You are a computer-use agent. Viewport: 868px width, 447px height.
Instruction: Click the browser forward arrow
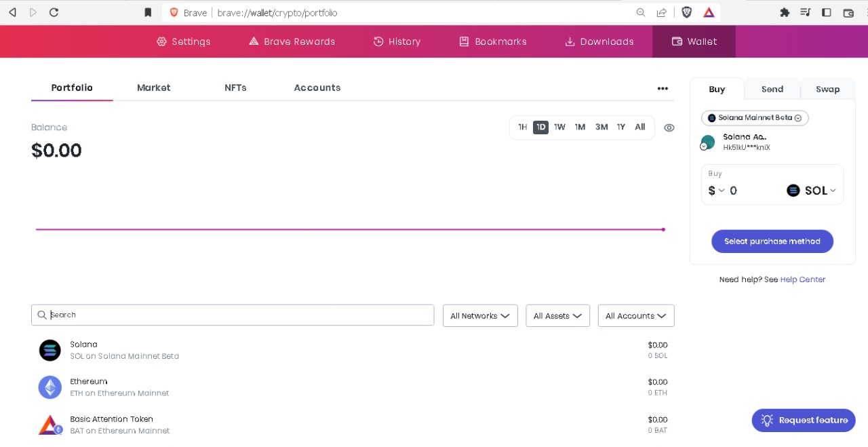[33, 12]
